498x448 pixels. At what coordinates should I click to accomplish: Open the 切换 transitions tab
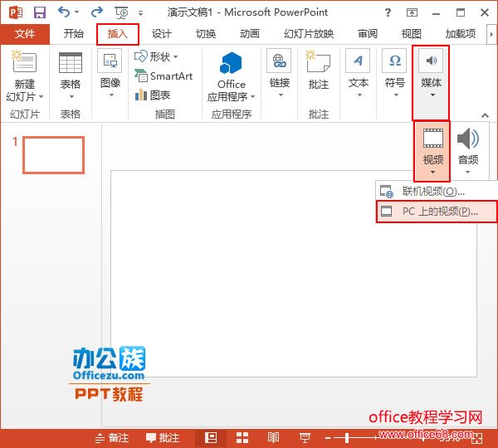[206, 34]
